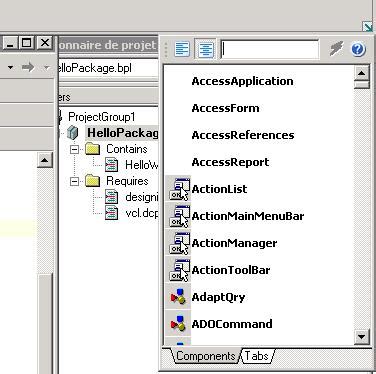Click the forward arrow navigation icon

tap(28, 68)
